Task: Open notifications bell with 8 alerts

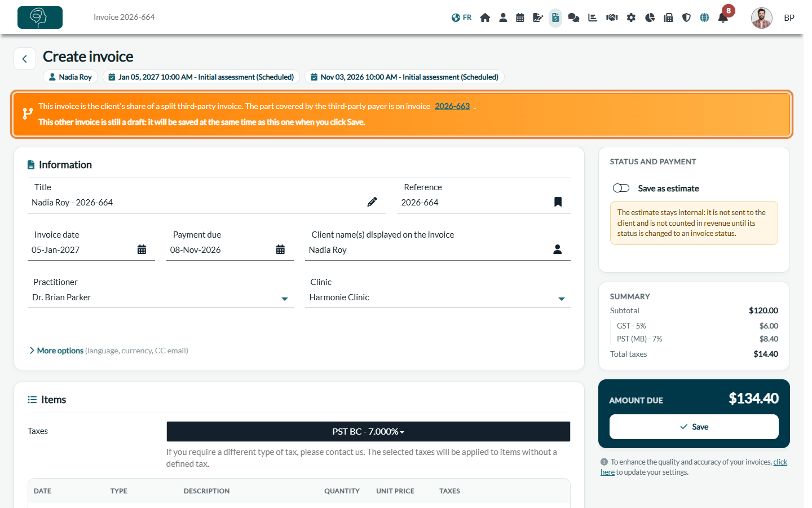Action: point(723,17)
